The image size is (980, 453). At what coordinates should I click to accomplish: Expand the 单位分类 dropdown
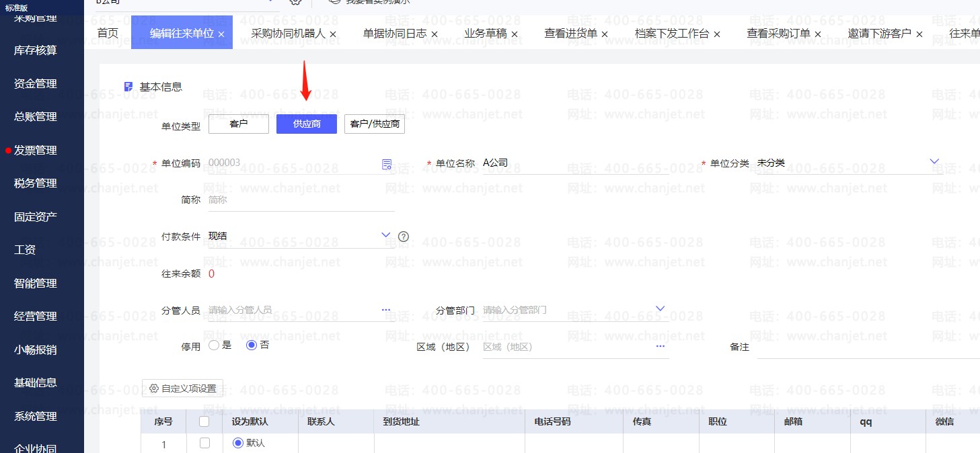pos(934,162)
